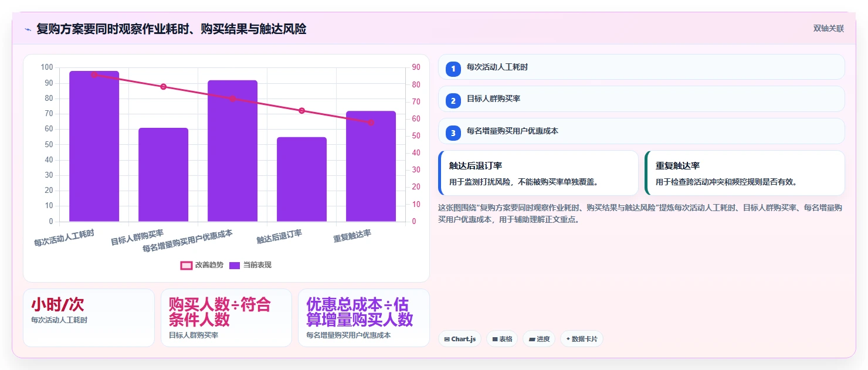
Task: Click the purple bar for 目标人群购买率
Action: [163, 175]
